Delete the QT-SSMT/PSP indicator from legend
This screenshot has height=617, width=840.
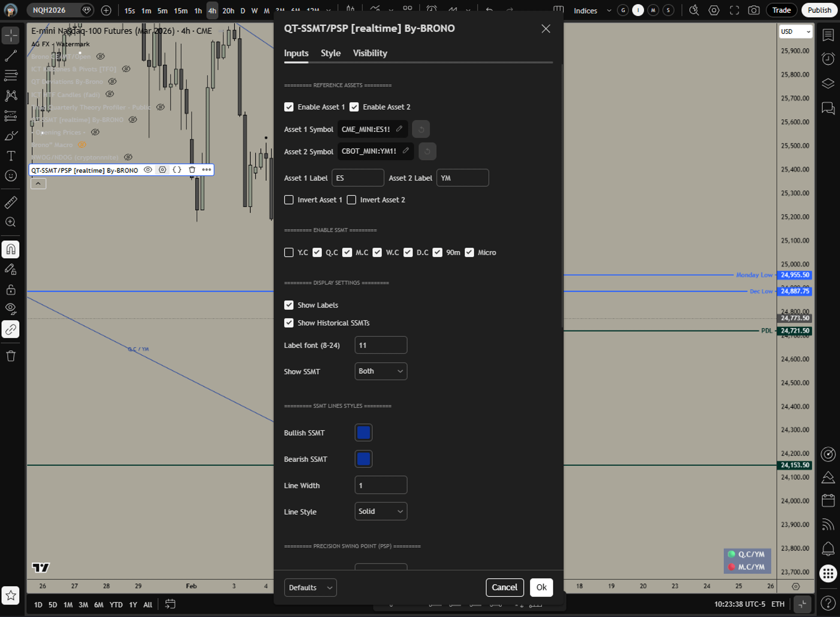coord(192,170)
